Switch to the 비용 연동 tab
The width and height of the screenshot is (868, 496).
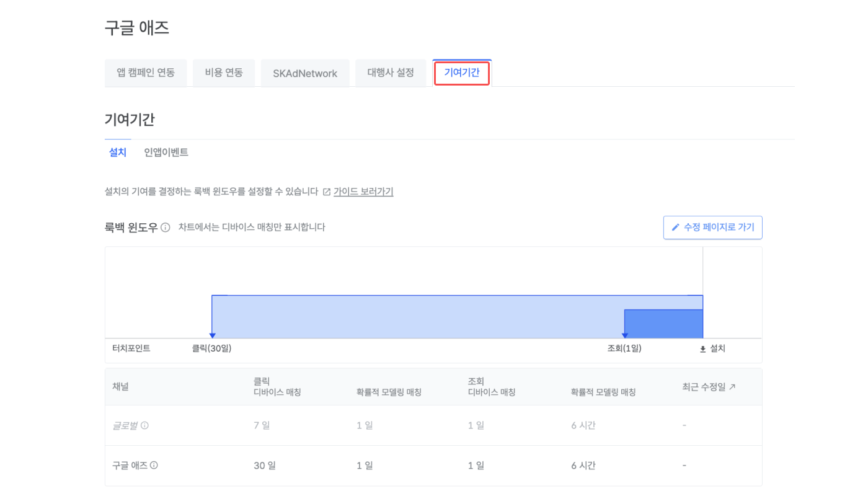[x=224, y=73]
